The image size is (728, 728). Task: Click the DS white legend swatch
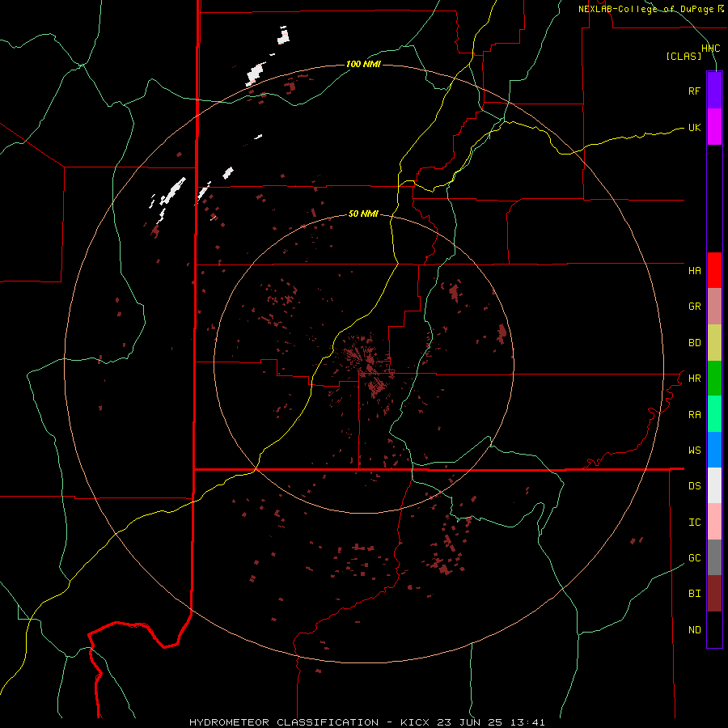coord(714,485)
